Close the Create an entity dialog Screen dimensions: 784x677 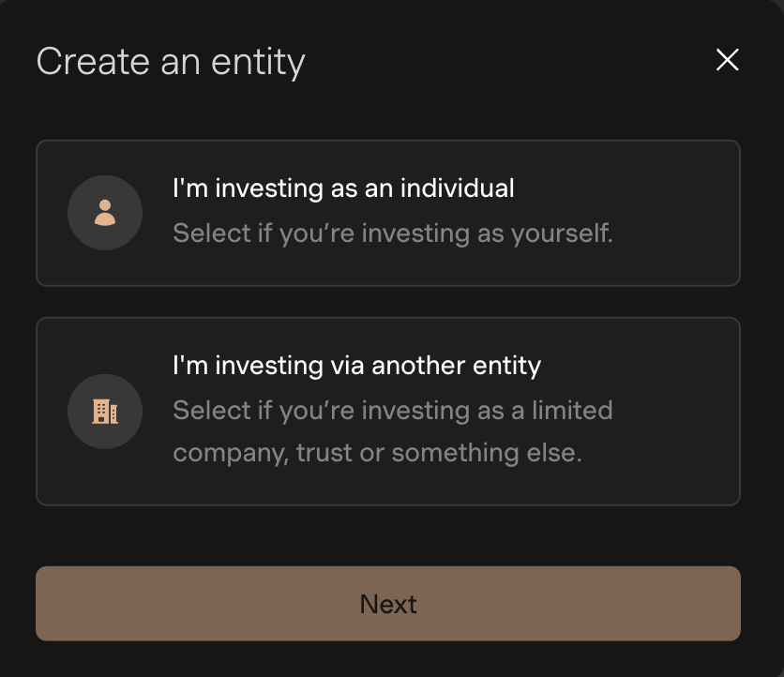pyautogui.click(x=727, y=60)
